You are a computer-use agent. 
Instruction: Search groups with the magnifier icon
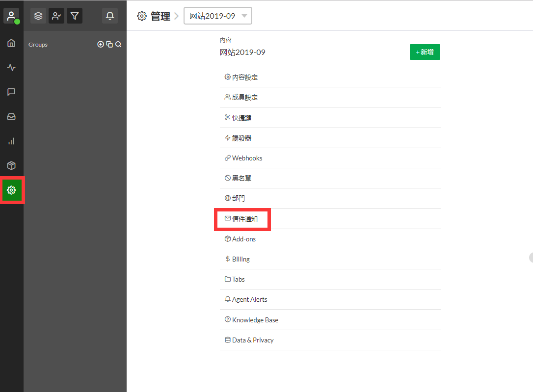[118, 45]
